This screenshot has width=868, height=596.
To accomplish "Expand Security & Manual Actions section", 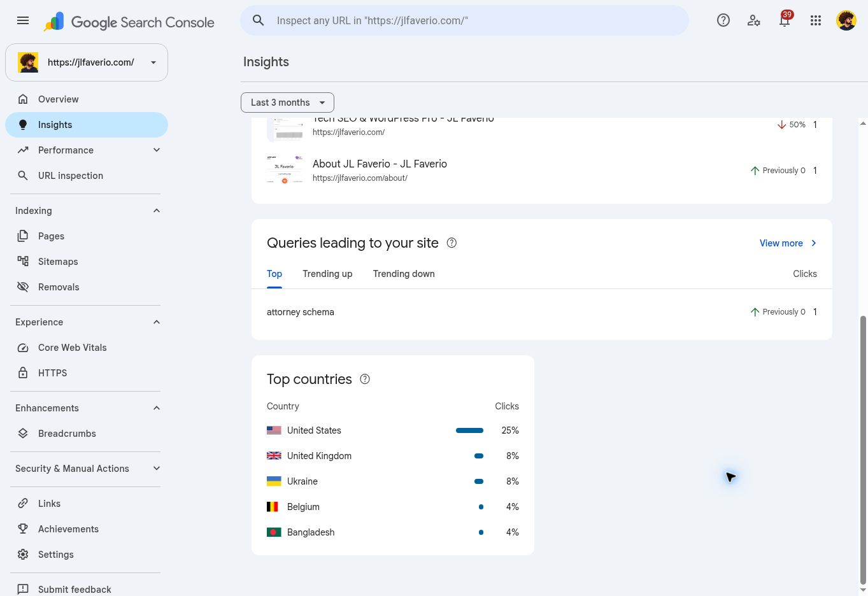I will [157, 469].
